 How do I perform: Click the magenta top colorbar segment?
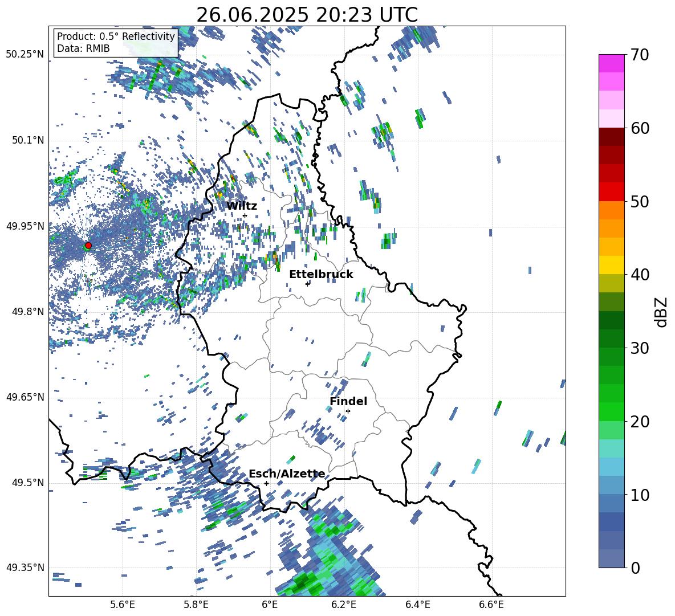tap(611, 64)
